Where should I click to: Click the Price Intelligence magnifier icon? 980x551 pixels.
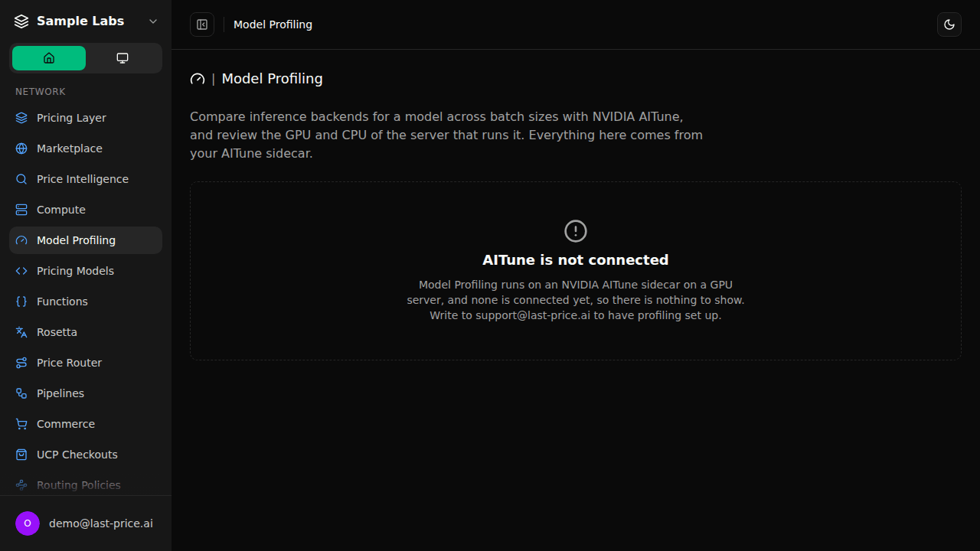pos(21,179)
